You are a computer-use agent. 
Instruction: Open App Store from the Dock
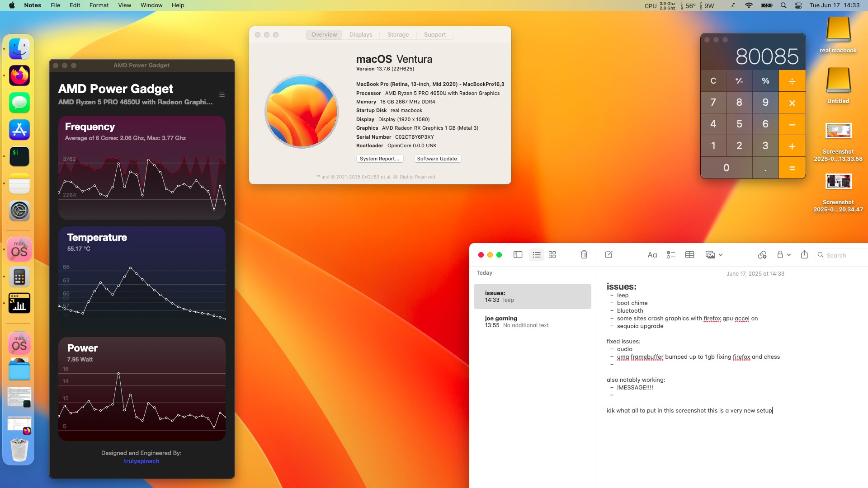[19, 130]
